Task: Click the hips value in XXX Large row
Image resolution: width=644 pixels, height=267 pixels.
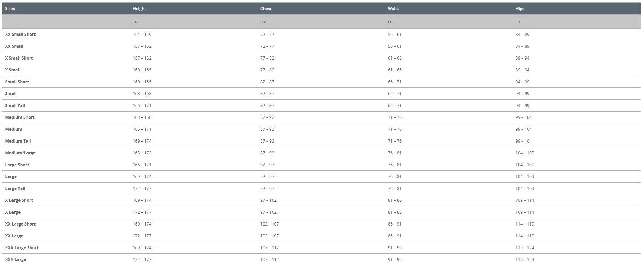Action: pyautogui.click(x=525, y=260)
